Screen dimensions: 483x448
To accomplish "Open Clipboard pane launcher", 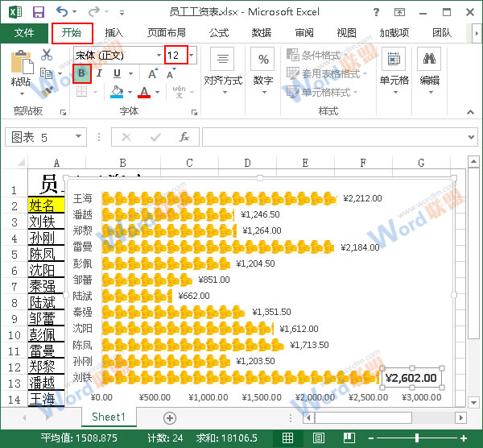I will 63,113.
